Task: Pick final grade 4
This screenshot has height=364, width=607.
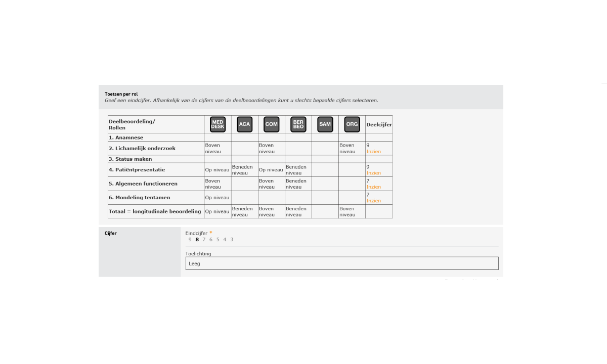Action: (225, 240)
